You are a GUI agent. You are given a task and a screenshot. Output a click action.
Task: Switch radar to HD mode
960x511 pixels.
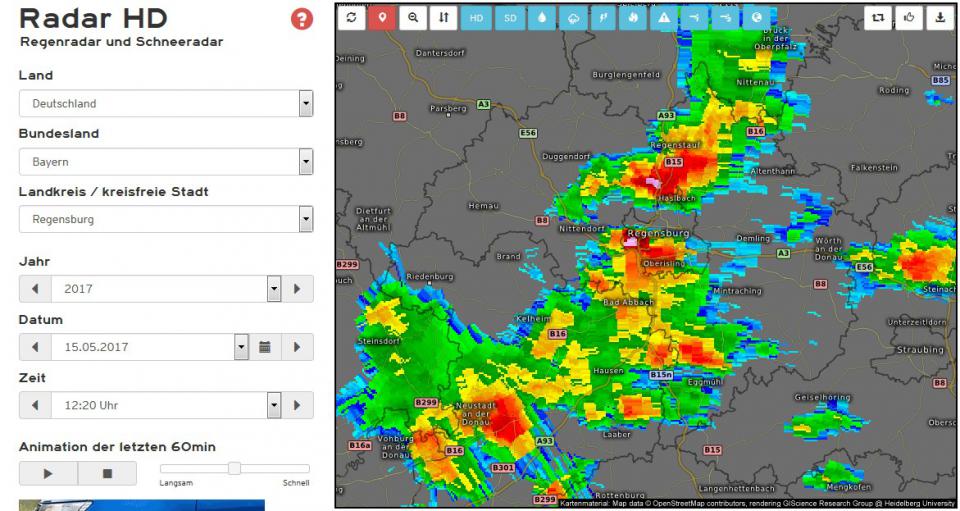pyautogui.click(x=477, y=18)
